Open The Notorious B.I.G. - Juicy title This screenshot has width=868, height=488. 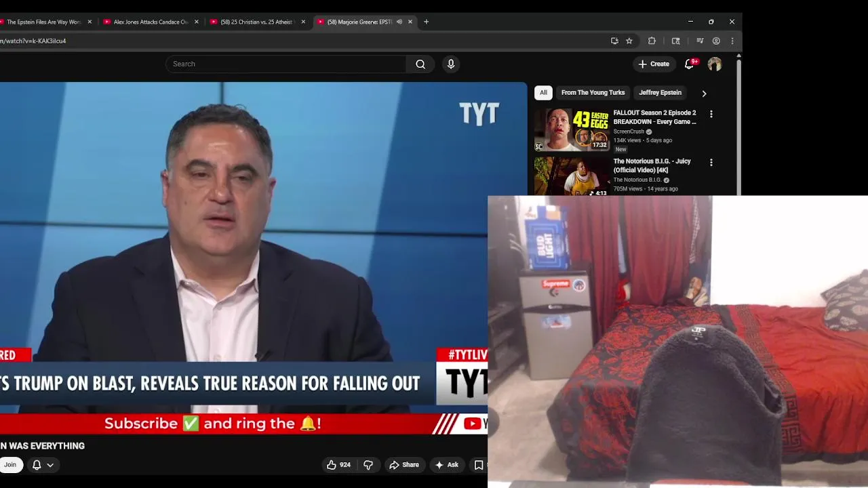click(x=652, y=165)
